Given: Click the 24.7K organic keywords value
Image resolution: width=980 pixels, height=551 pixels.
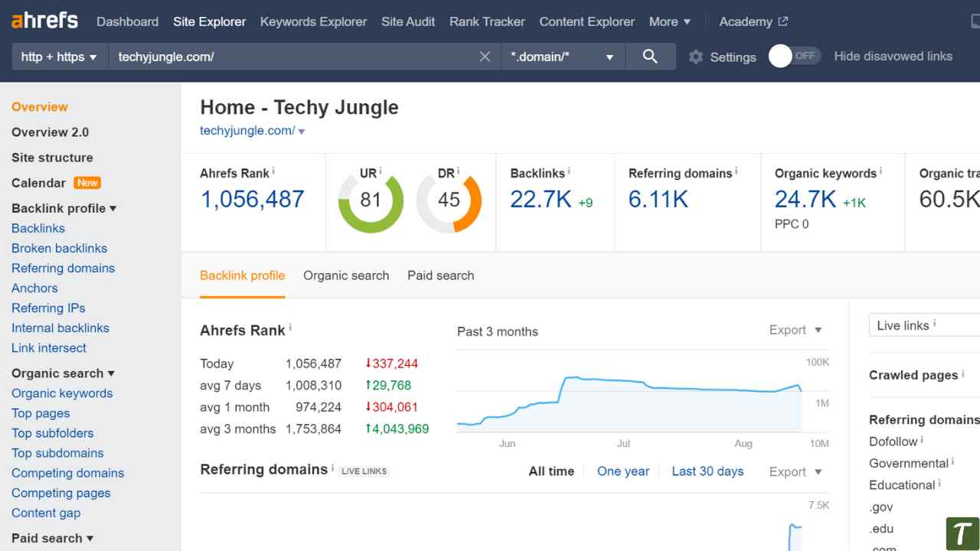Looking at the screenshot, I should pyautogui.click(x=805, y=199).
